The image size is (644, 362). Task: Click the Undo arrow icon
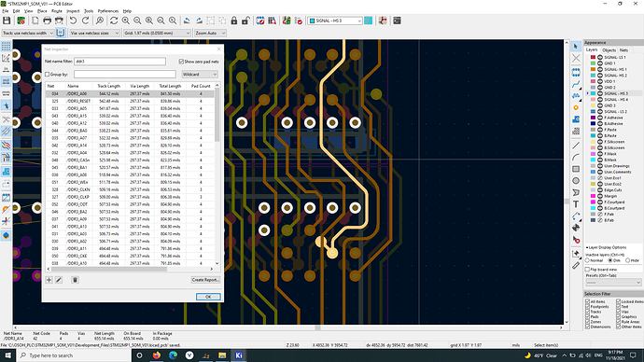pyautogui.click(x=73, y=21)
